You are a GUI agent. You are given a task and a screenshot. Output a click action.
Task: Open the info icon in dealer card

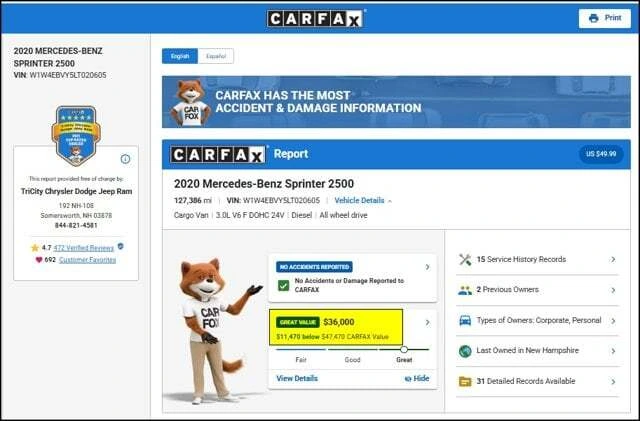[125, 159]
